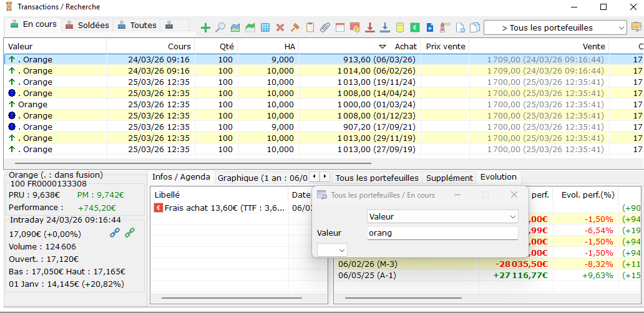Click tab strip right scroll arrow
The image size is (644, 313).
point(324,176)
